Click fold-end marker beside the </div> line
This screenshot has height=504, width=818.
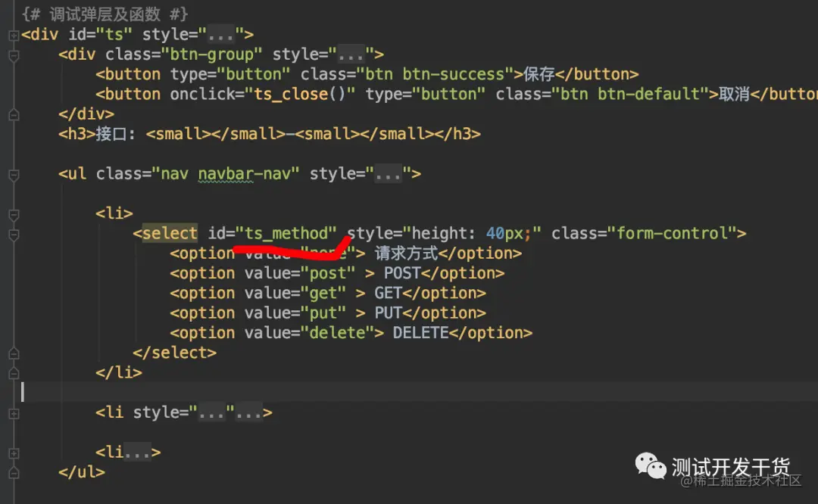(14, 115)
